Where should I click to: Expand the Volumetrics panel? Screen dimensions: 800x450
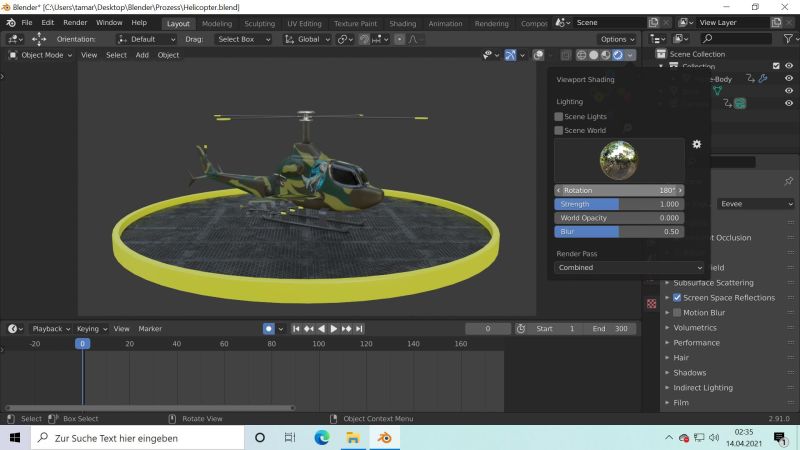tap(694, 327)
